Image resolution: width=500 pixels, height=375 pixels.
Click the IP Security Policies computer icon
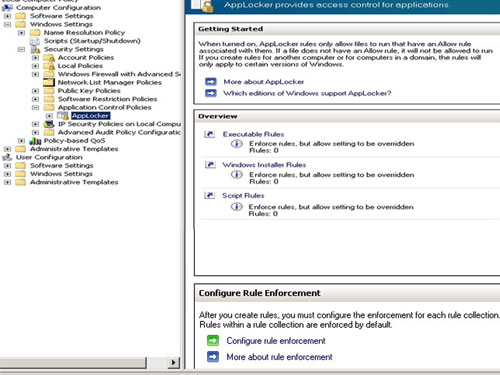(49, 124)
